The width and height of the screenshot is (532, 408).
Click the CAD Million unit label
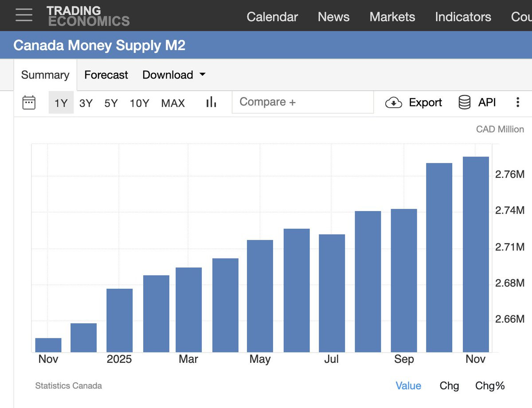pyautogui.click(x=500, y=129)
